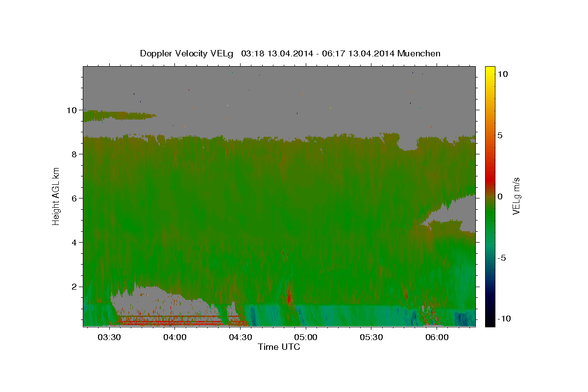The width and height of the screenshot is (588, 392).
Task: Click the date range '03:18 13.04.2014 - 06:17 13.04.2014 Muenchen'
Action: tap(341, 53)
